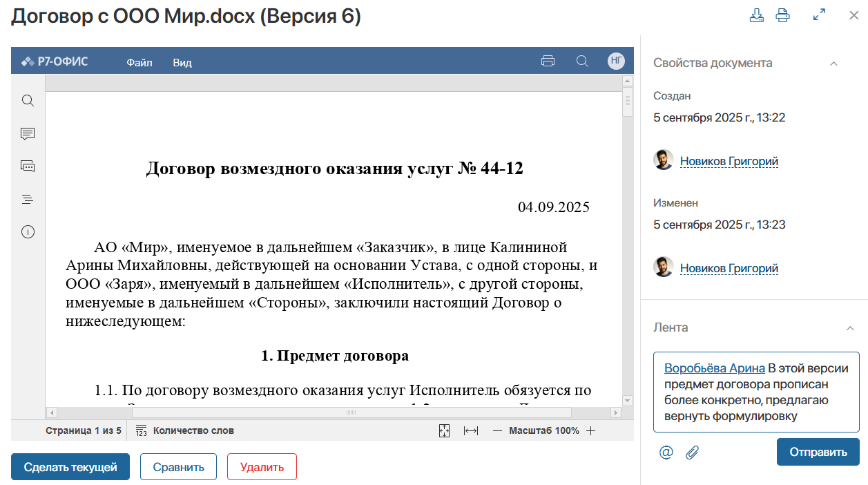Open the chat panel in left sidebar

point(28,166)
